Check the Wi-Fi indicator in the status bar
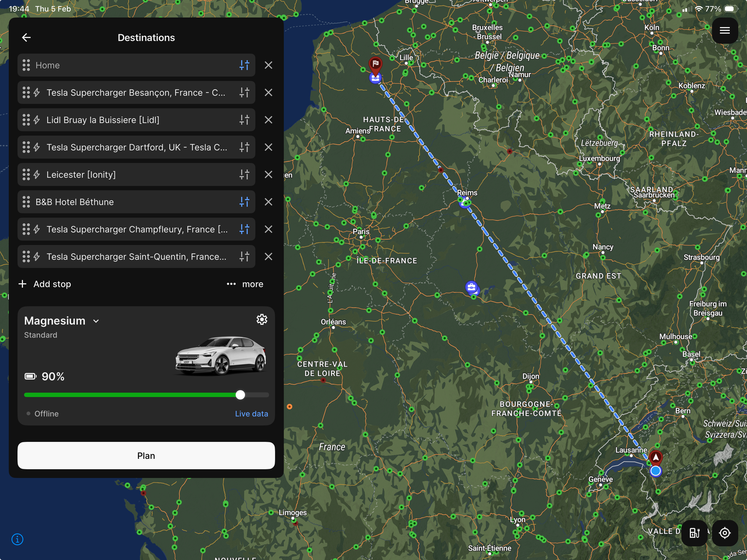The width and height of the screenshot is (747, 560). 698,9
